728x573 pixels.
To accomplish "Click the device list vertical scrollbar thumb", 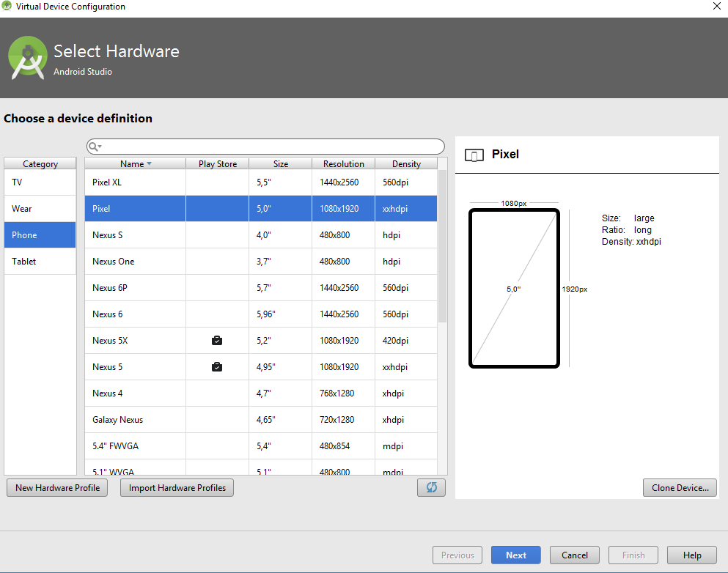I will coord(442,246).
